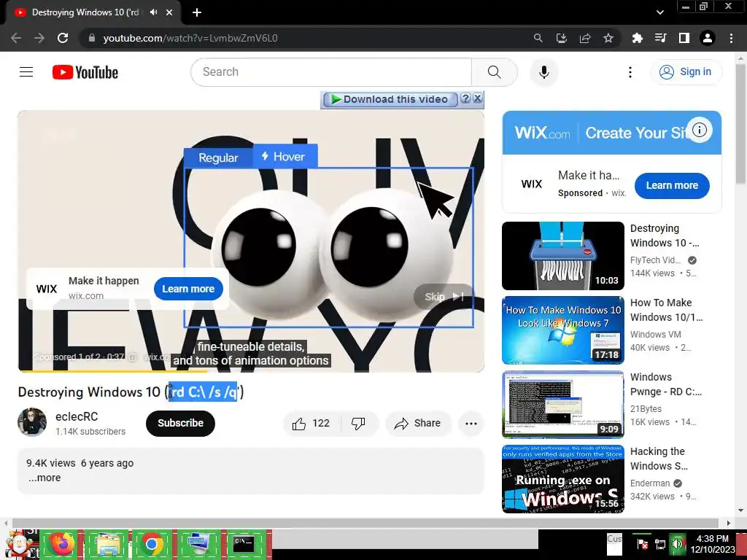747x560 pixels.
Task: Open help for download this video bar
Action: click(x=466, y=98)
